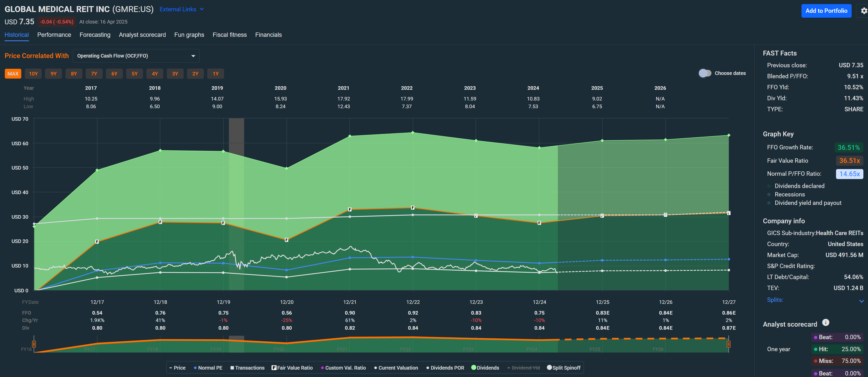Toggle the Fair Value Ratio legend icon
This screenshot has height=377, width=868.
coord(274,368)
